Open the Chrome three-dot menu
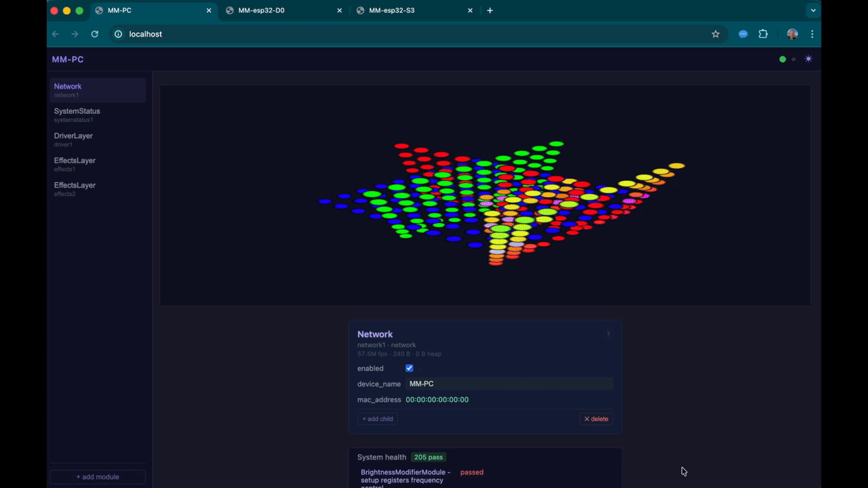Viewport: 868px width, 488px height. pyautogui.click(x=812, y=34)
